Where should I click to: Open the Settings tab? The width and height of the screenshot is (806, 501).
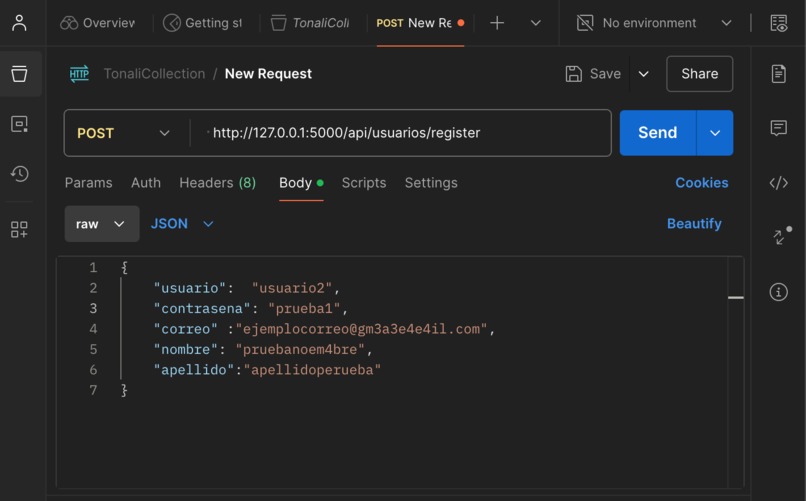point(431,183)
